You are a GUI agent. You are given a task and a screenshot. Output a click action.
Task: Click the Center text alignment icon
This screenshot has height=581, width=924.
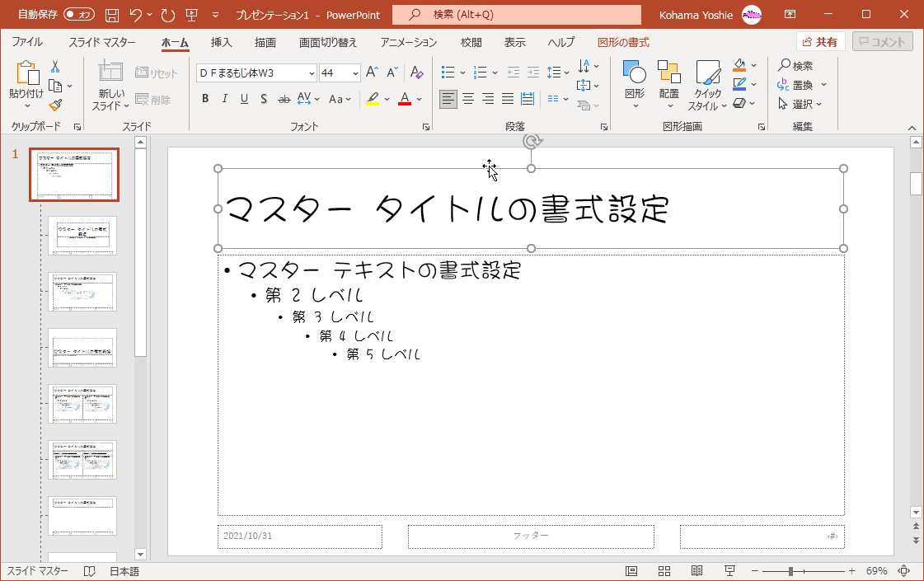click(468, 99)
